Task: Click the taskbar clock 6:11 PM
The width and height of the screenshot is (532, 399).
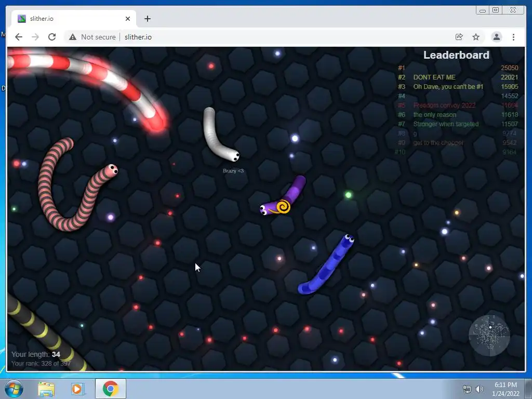Action: [x=506, y=385]
